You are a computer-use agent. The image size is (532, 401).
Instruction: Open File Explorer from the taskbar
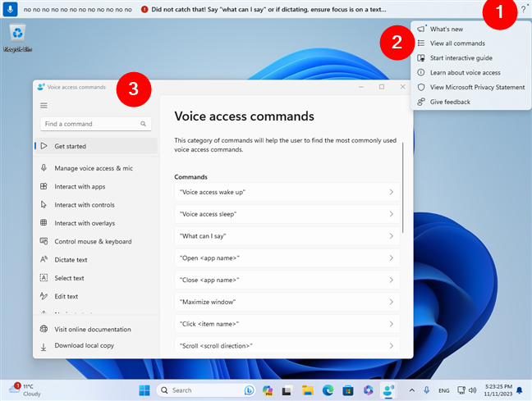(307, 390)
